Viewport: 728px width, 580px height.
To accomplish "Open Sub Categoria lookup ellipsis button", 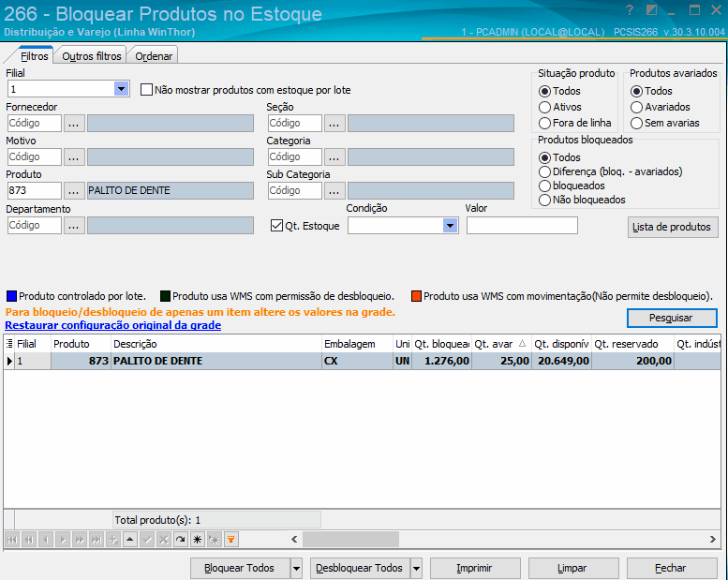I will [x=334, y=191].
